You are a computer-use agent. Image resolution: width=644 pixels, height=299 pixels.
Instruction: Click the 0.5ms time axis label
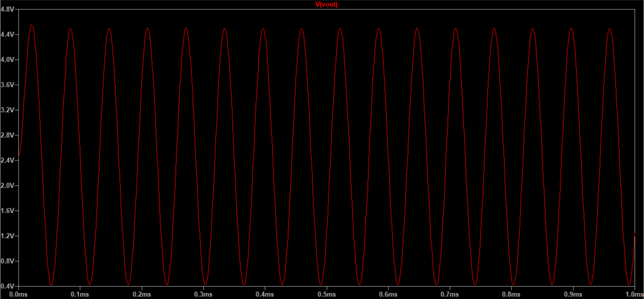327,294
